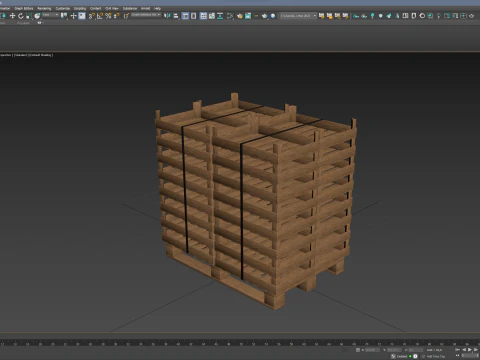480x360 pixels.
Task: Click the Align tool icon
Action: [176, 16]
